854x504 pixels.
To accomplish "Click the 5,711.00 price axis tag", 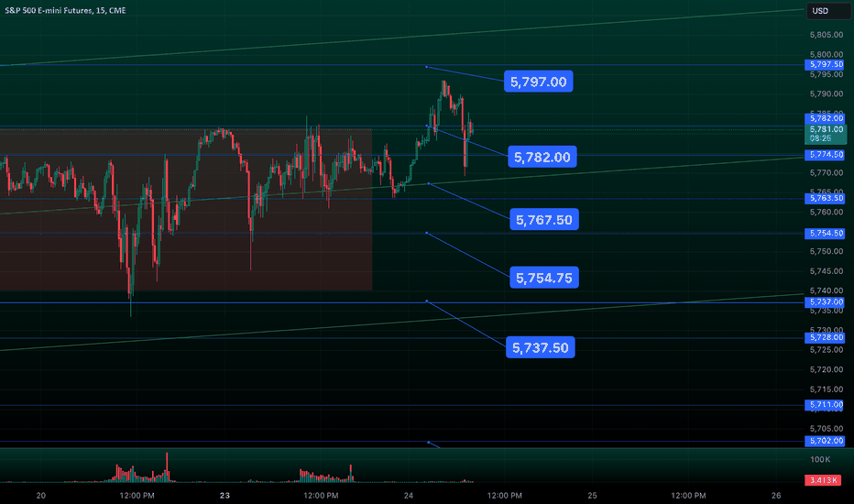I will [x=825, y=405].
